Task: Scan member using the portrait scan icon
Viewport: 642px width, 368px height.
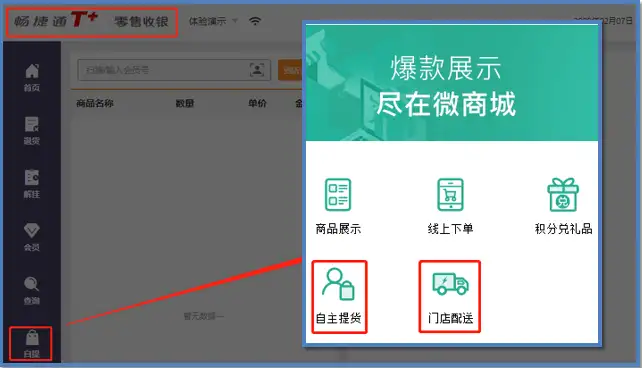Action: (x=257, y=70)
